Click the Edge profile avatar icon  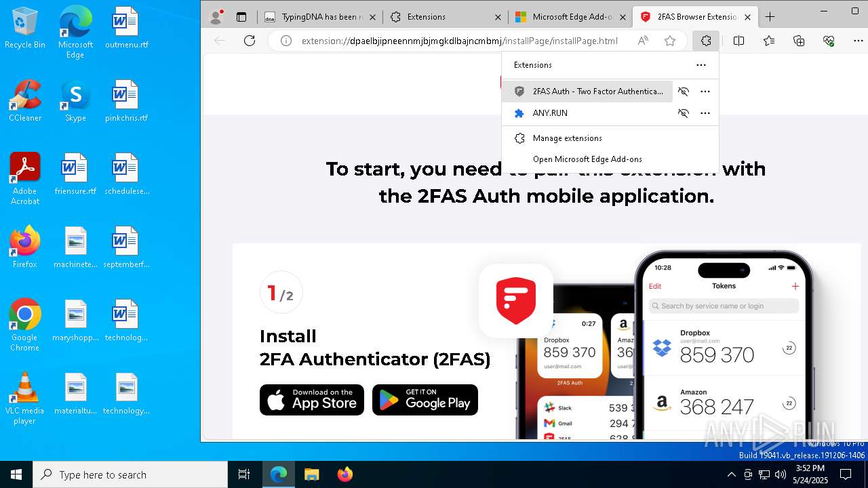pyautogui.click(x=217, y=17)
